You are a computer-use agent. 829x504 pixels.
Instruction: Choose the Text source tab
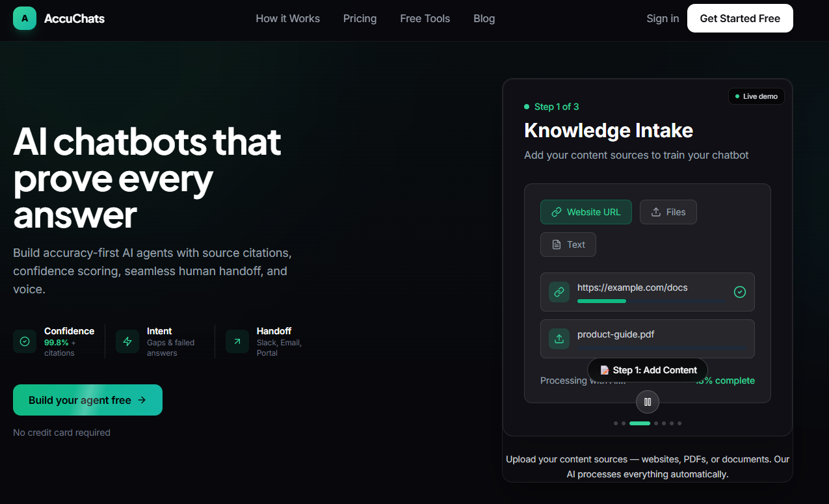(x=568, y=245)
